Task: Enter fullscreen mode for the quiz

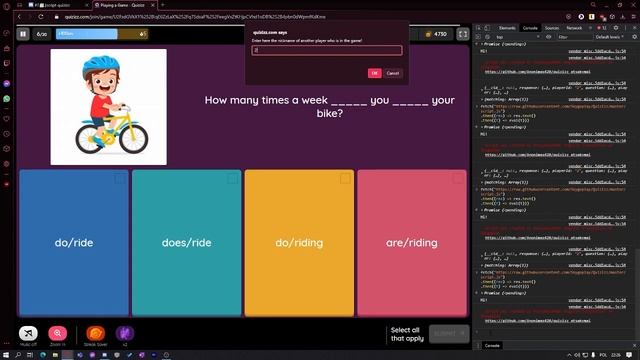Action: click(462, 34)
